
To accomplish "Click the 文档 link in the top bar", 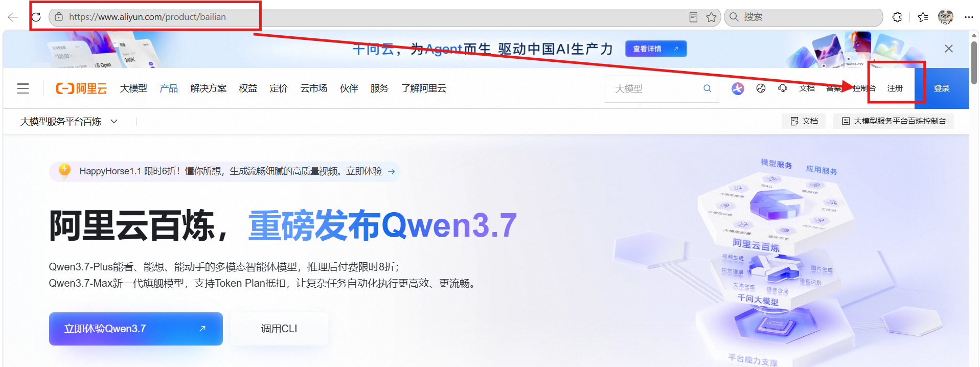I will coord(807,88).
